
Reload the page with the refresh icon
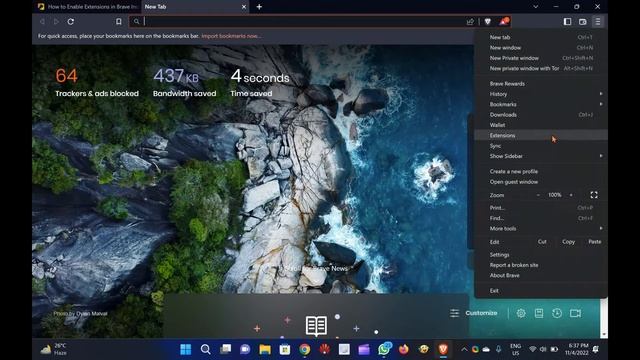tap(71, 22)
